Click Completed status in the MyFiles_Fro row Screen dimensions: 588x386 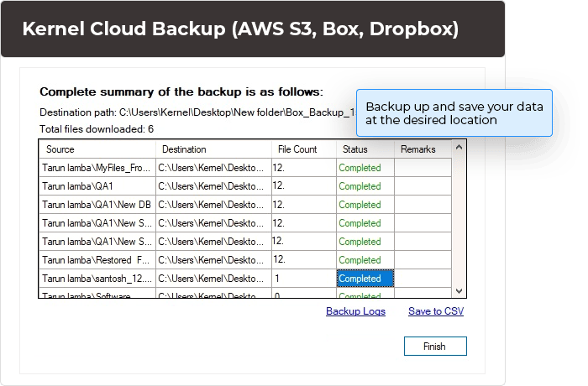pos(365,168)
